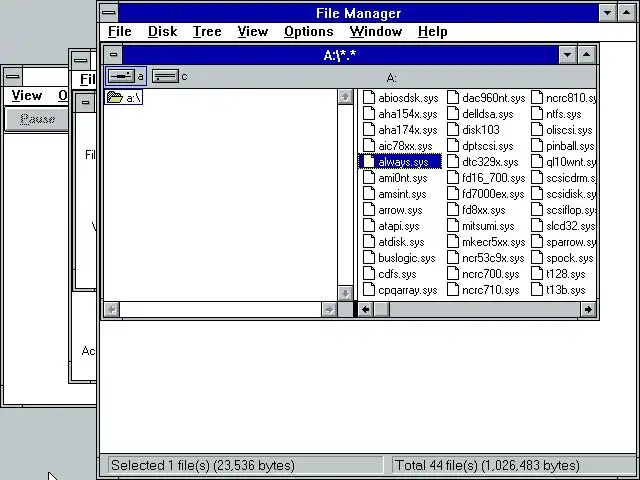Click the dtc329x.sys file icon
The height and width of the screenshot is (480, 640).
453,162
